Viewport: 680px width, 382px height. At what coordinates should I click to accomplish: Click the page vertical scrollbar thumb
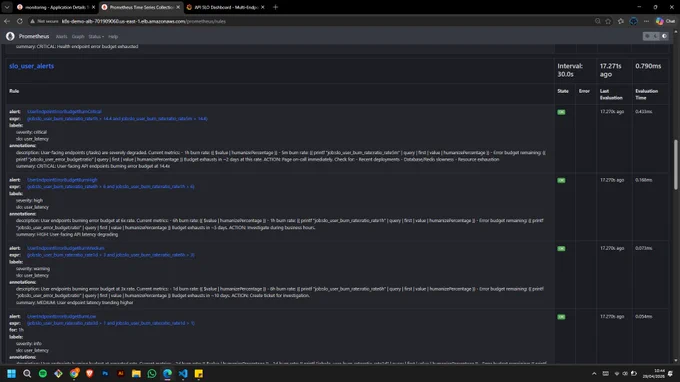coord(675,164)
